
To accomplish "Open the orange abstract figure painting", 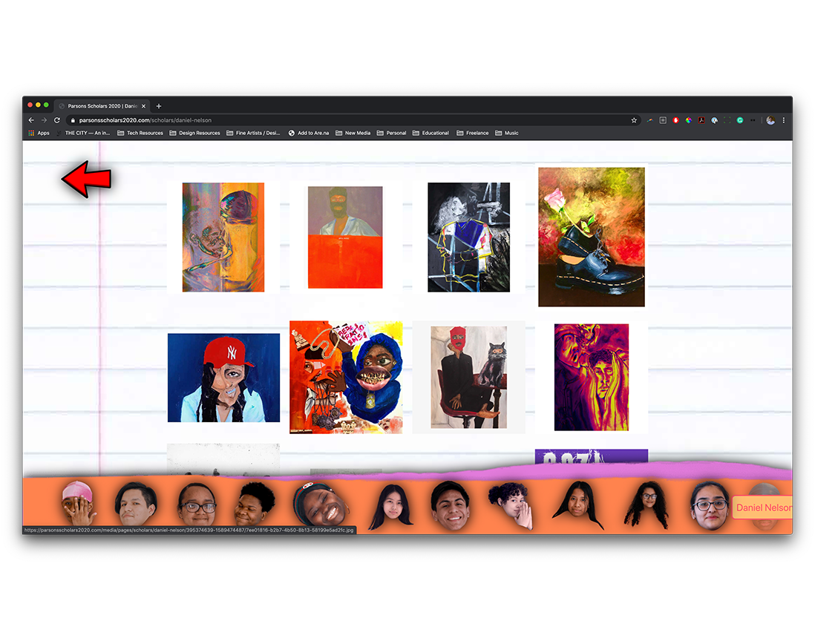I will [x=223, y=237].
